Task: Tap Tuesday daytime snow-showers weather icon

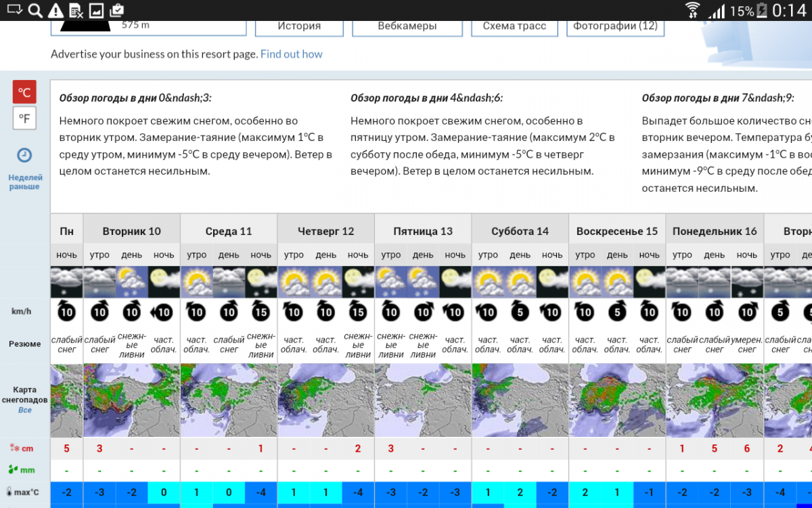Action: click(x=132, y=282)
